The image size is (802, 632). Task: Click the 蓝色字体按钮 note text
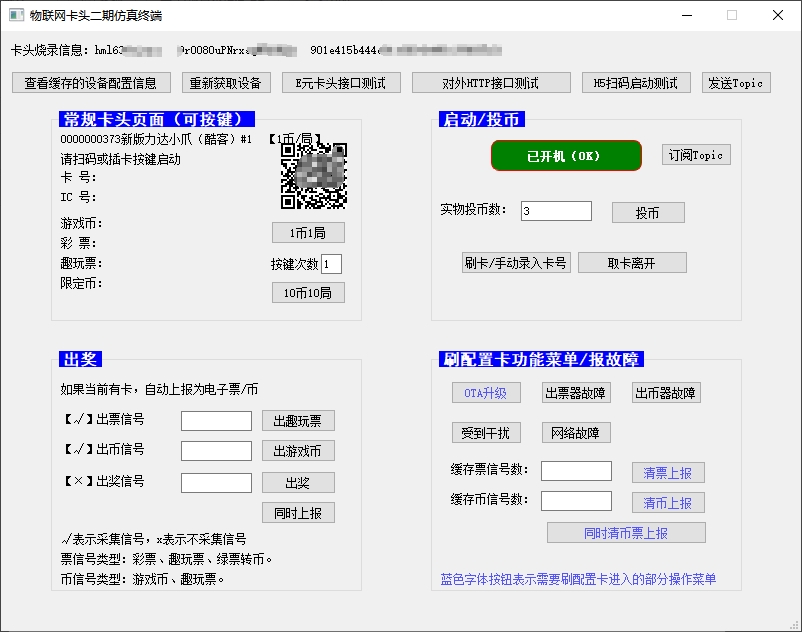(x=578, y=579)
